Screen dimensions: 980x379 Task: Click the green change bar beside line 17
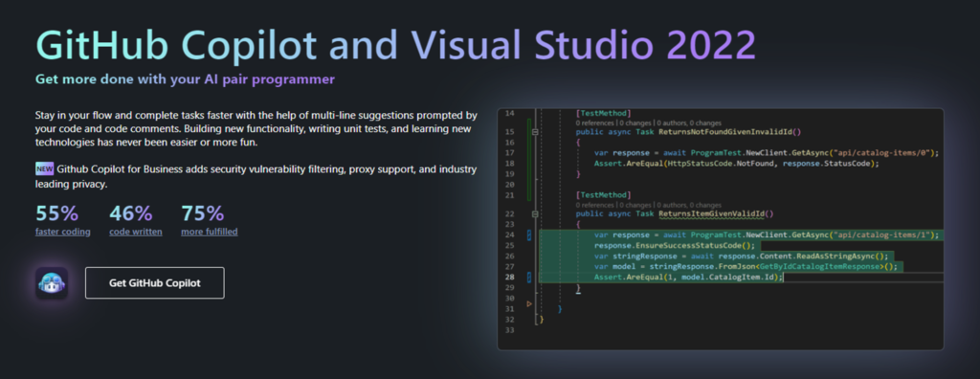[x=528, y=152]
